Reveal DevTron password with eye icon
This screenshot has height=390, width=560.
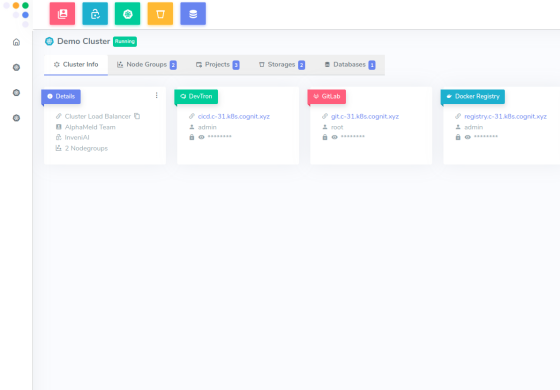tap(201, 137)
